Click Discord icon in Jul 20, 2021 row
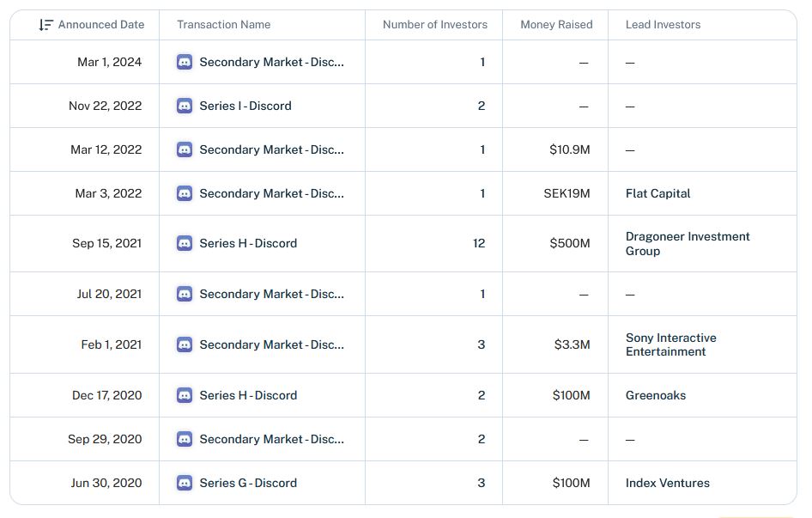This screenshot has width=812, height=518. (185, 294)
